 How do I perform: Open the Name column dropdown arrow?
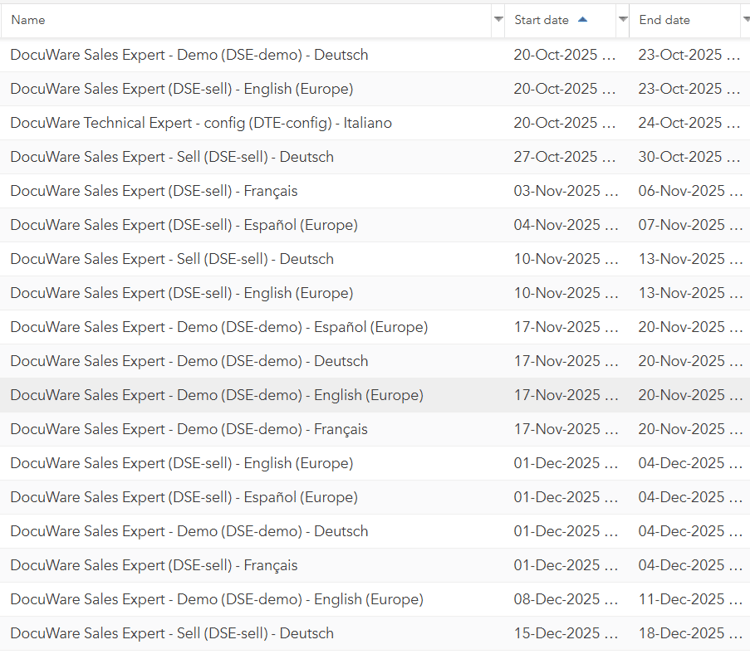coord(498,20)
